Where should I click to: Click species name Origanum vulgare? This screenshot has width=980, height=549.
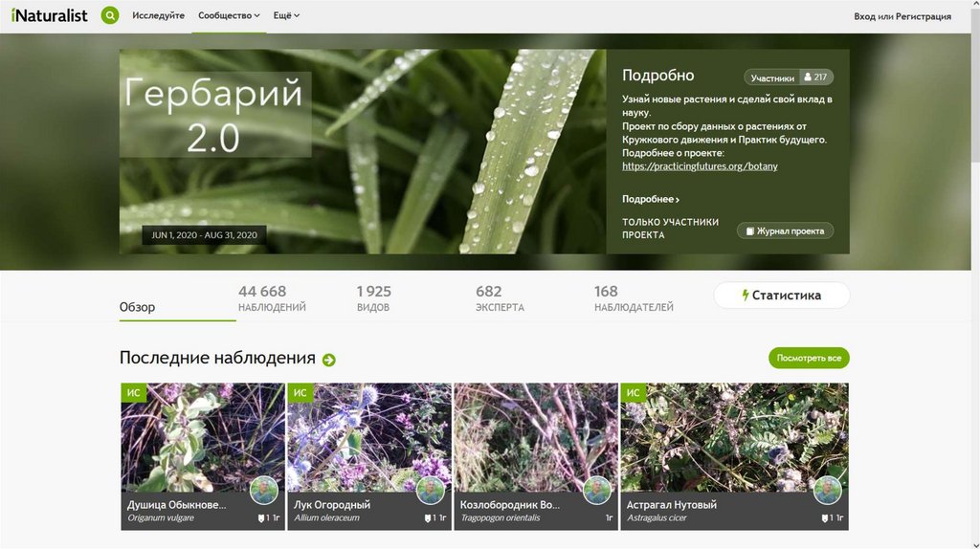click(x=161, y=517)
